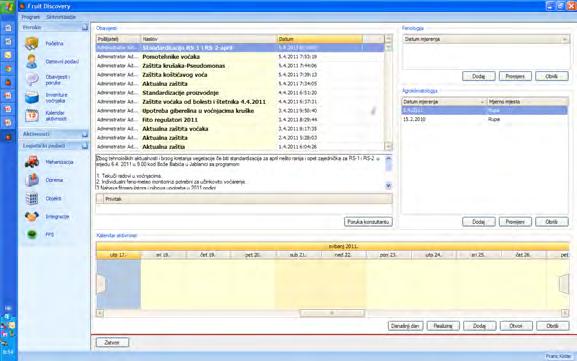Select message 'Zaštite voćaka od bolesti i štetnika 4.4.2011'
The height and width of the screenshot is (361, 577).
[x=240, y=102]
